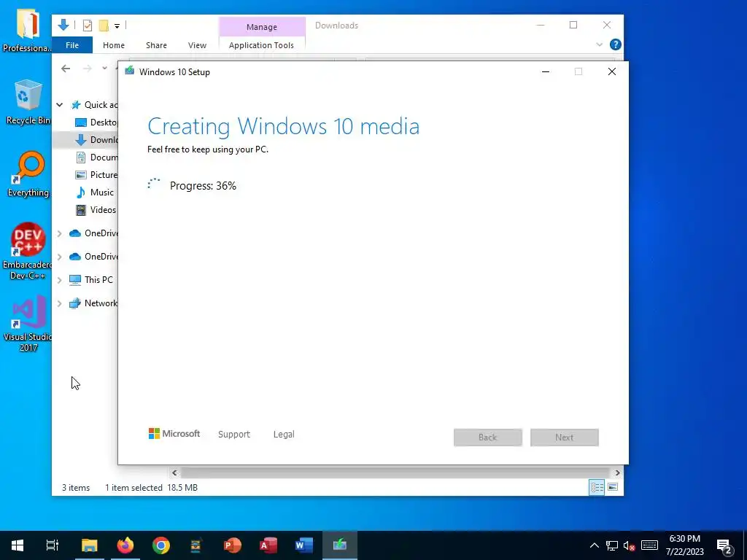Open Microsoft Access from the taskbar

pyautogui.click(x=268, y=545)
